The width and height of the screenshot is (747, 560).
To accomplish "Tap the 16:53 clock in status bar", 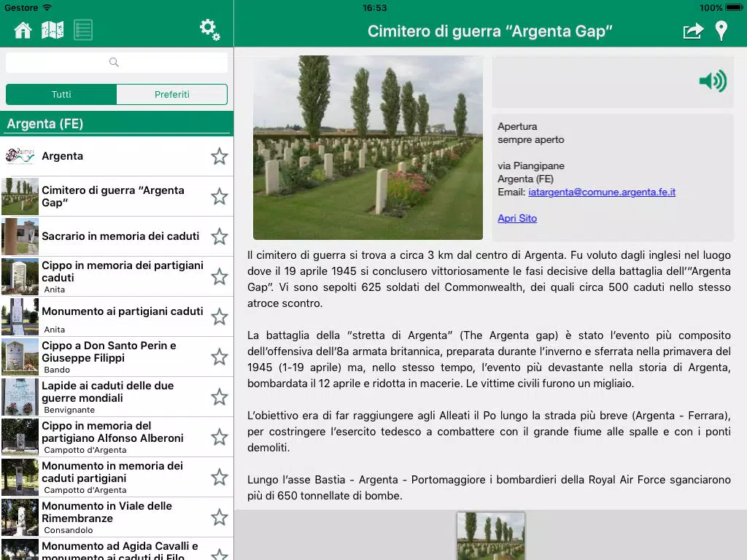I will click(374, 7).
